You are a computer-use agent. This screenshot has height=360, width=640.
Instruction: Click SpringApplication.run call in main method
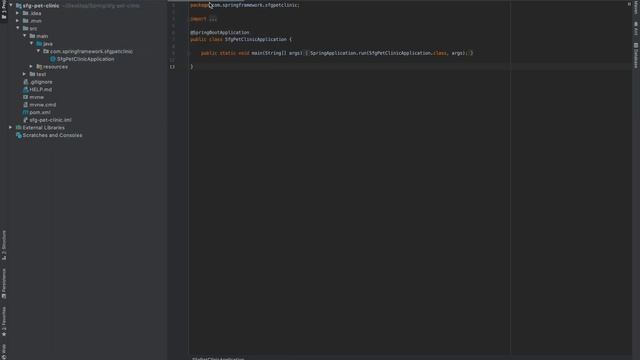point(338,53)
